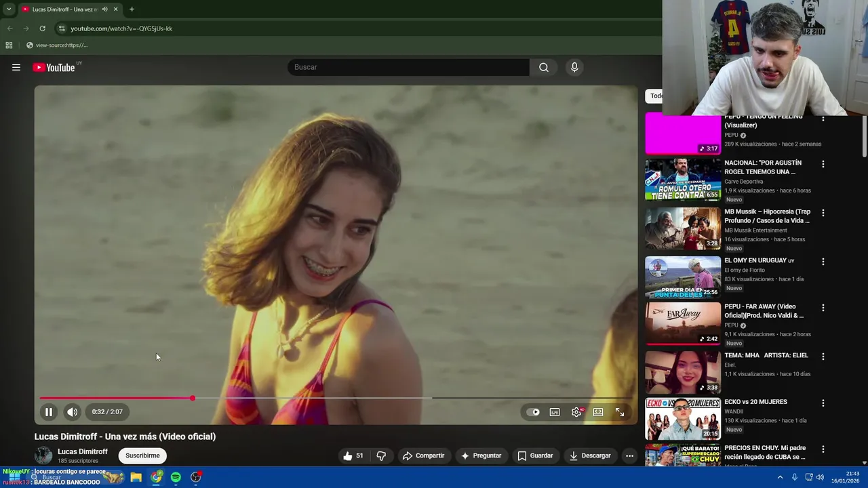Open the TEMA: MHA ARTISTA: ELIEL title
This screenshot has width=868, height=488.
click(766, 355)
